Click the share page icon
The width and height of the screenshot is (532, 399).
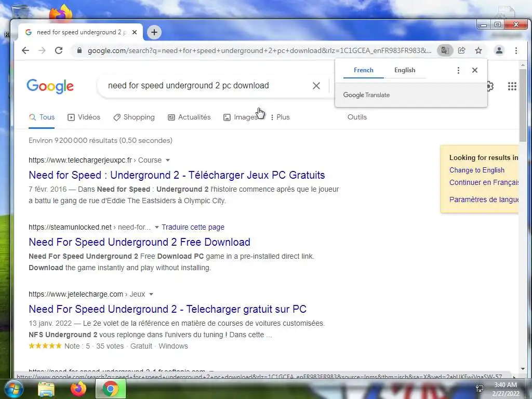click(461, 50)
